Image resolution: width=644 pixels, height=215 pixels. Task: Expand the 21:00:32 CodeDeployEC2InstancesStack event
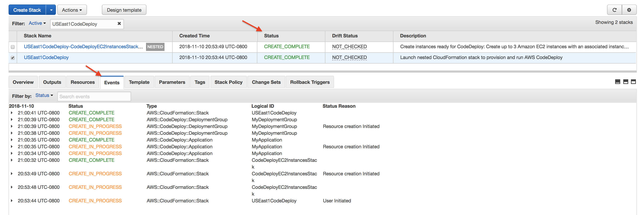[12, 160]
